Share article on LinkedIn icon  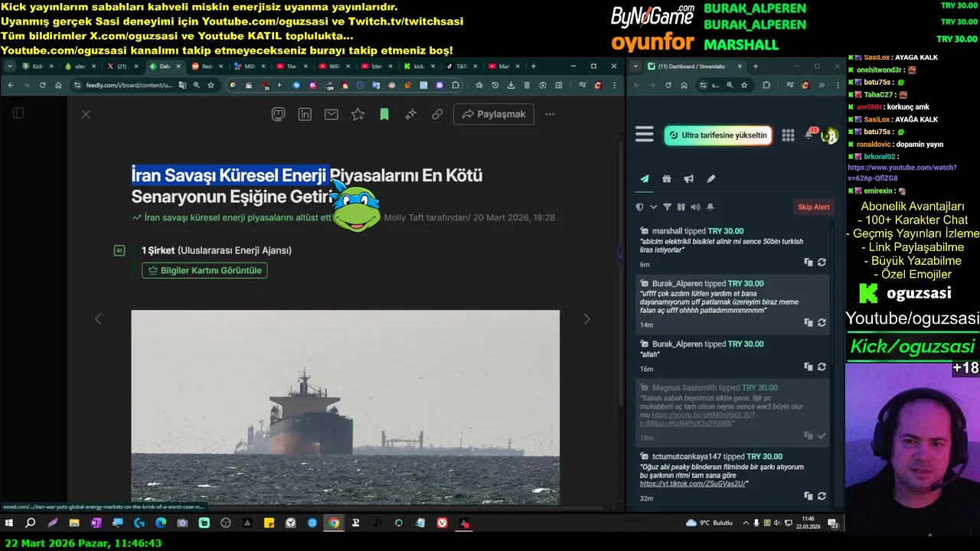point(305,114)
